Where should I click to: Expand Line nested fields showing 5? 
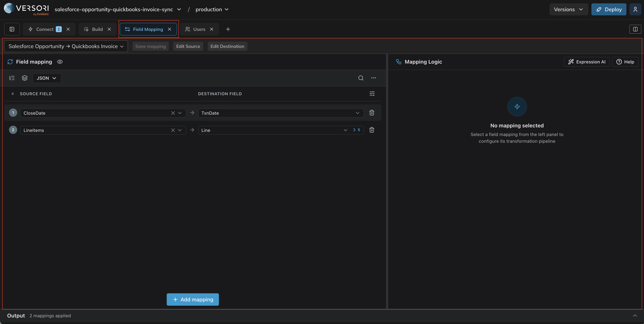coord(356,130)
